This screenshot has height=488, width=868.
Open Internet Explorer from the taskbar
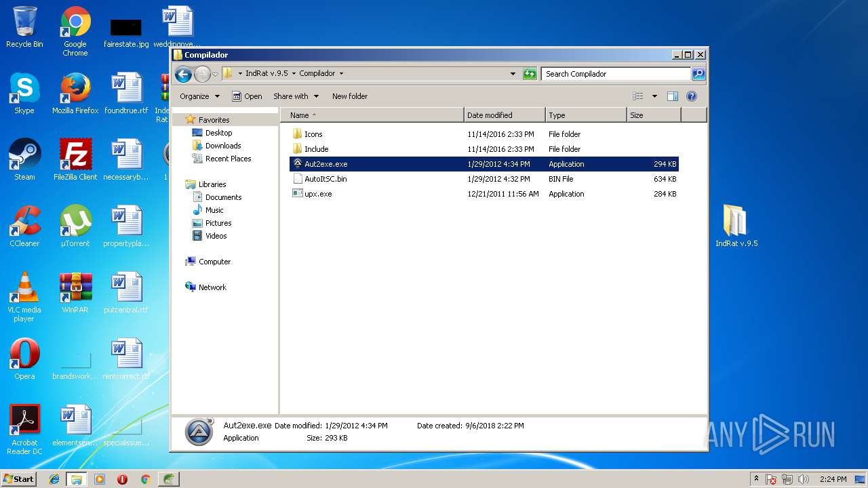click(x=54, y=479)
